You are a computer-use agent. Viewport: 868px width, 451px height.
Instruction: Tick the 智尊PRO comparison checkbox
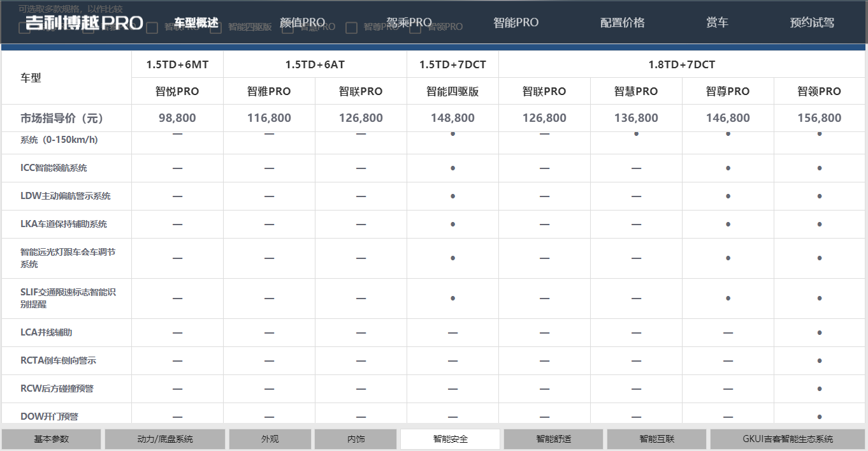point(351,27)
